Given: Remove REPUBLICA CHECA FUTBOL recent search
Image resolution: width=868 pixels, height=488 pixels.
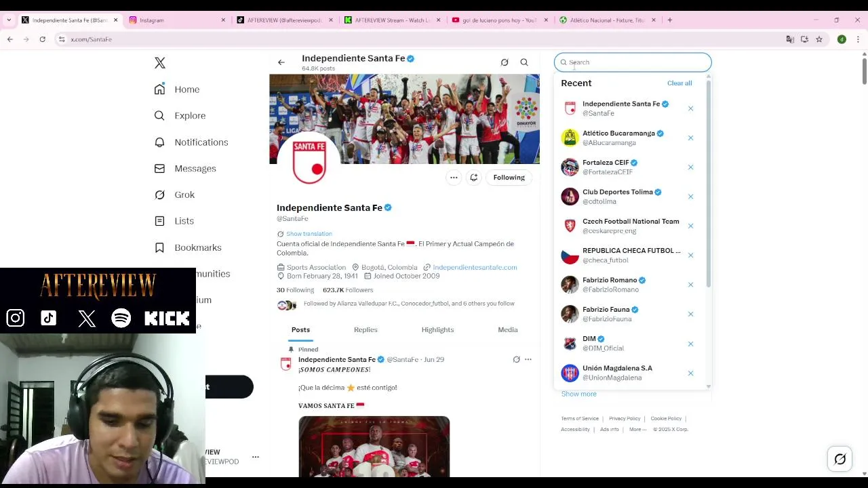Looking at the screenshot, I should pyautogui.click(x=690, y=256).
